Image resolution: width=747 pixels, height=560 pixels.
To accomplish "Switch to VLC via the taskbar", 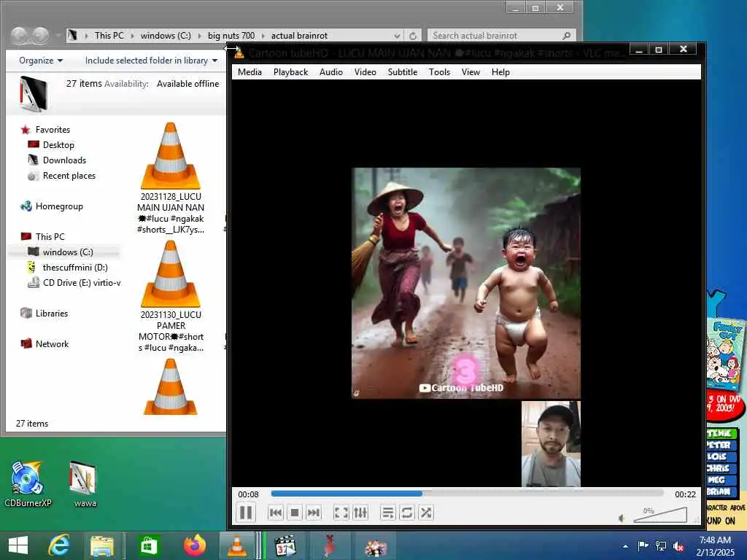I will 237,545.
